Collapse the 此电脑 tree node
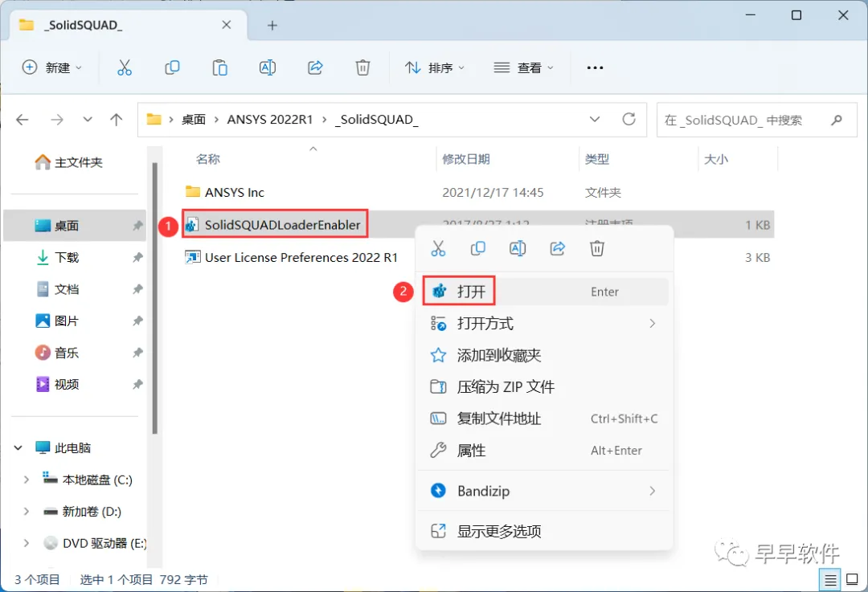This screenshot has width=868, height=592. 18,447
